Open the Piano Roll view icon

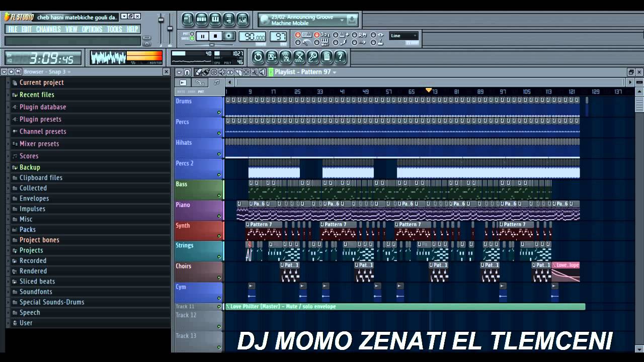click(215, 20)
